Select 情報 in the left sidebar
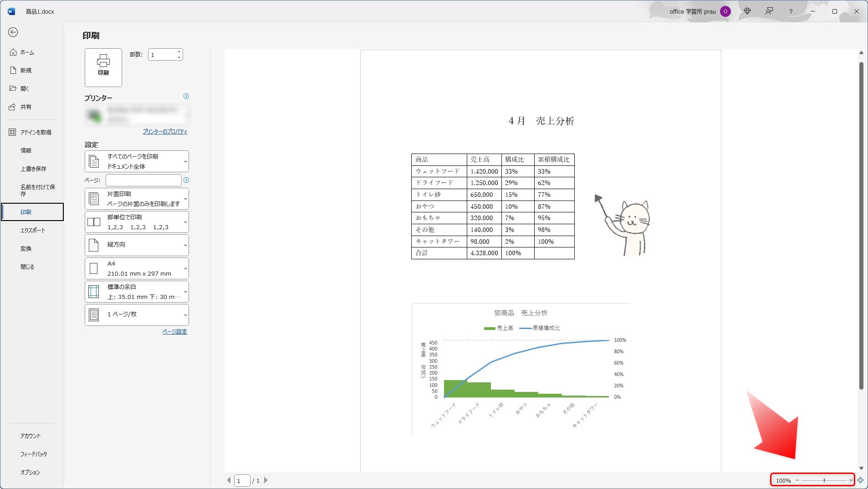 click(26, 150)
